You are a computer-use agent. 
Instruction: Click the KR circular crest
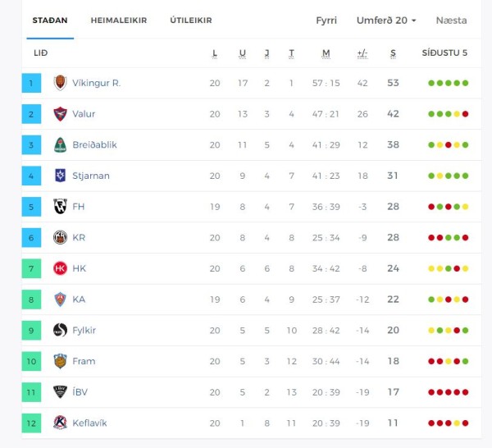tap(60, 237)
